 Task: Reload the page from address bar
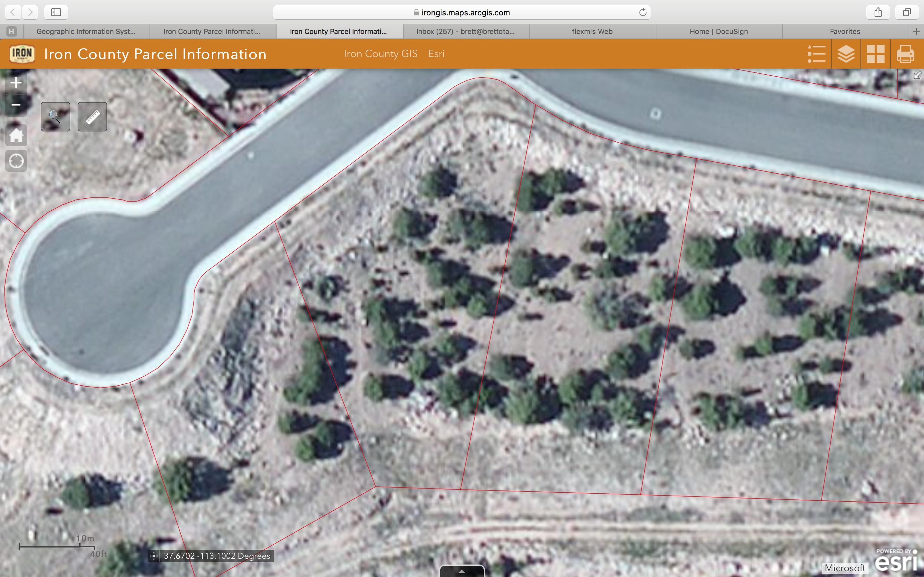point(643,12)
